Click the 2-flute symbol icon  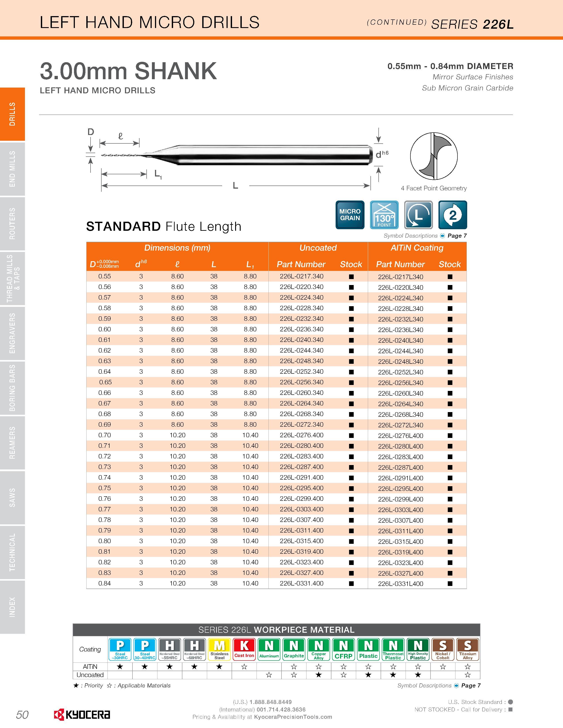[453, 215]
